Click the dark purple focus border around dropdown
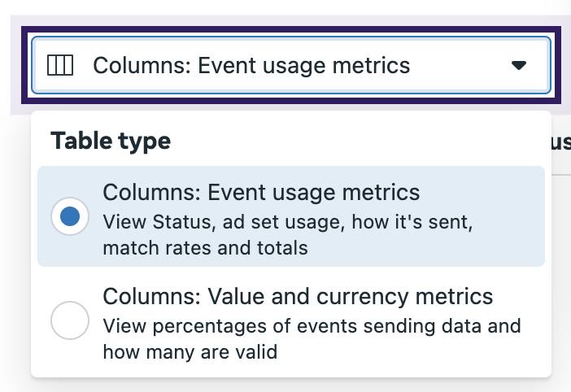 (291, 29)
